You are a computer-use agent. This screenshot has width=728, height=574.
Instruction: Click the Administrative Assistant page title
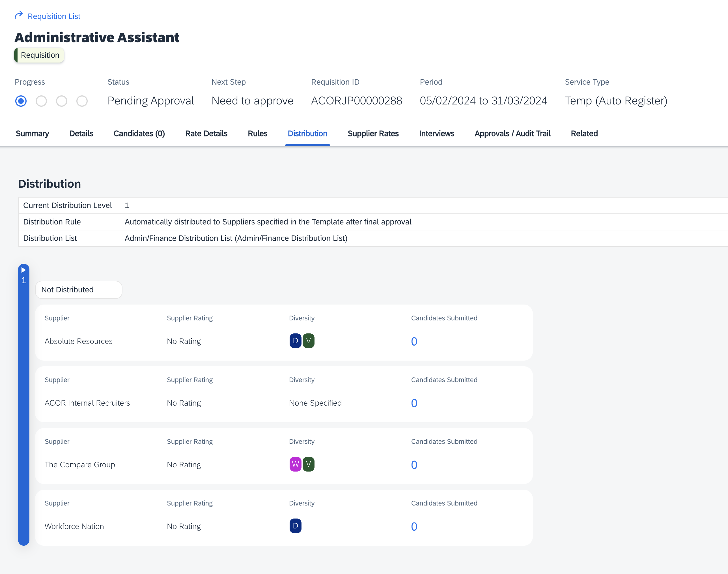click(97, 37)
